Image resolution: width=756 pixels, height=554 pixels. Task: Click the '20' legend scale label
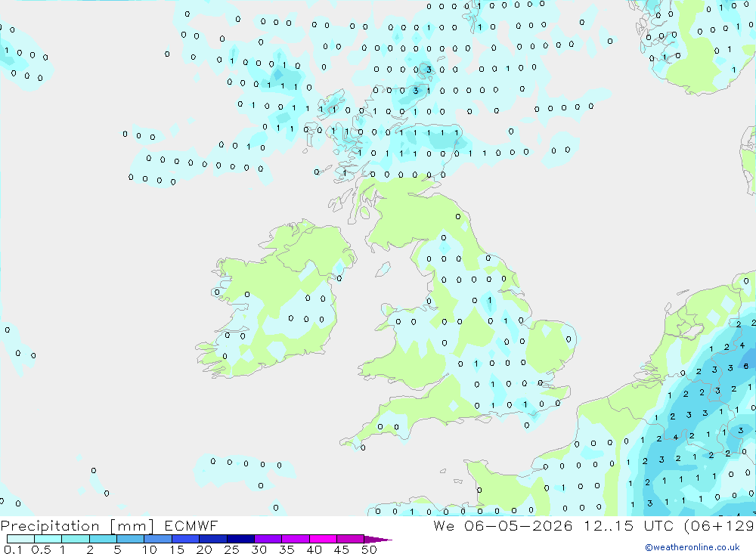[x=204, y=549]
